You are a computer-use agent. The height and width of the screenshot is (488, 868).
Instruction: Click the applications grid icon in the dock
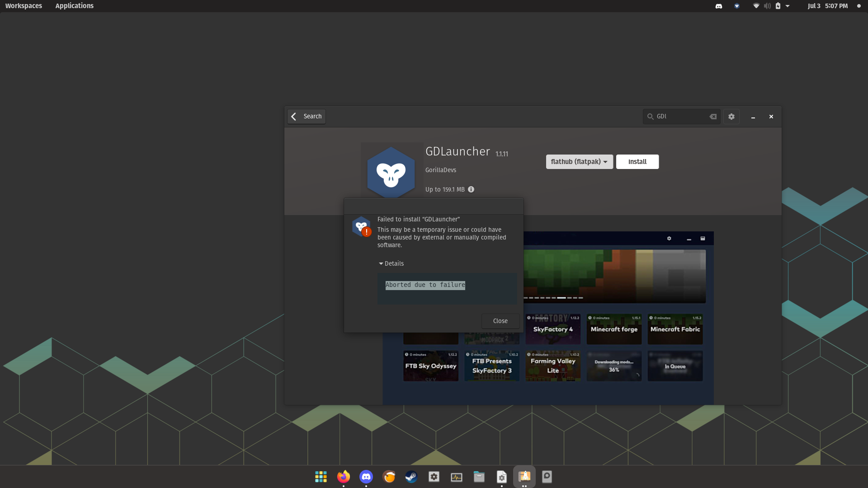click(321, 477)
